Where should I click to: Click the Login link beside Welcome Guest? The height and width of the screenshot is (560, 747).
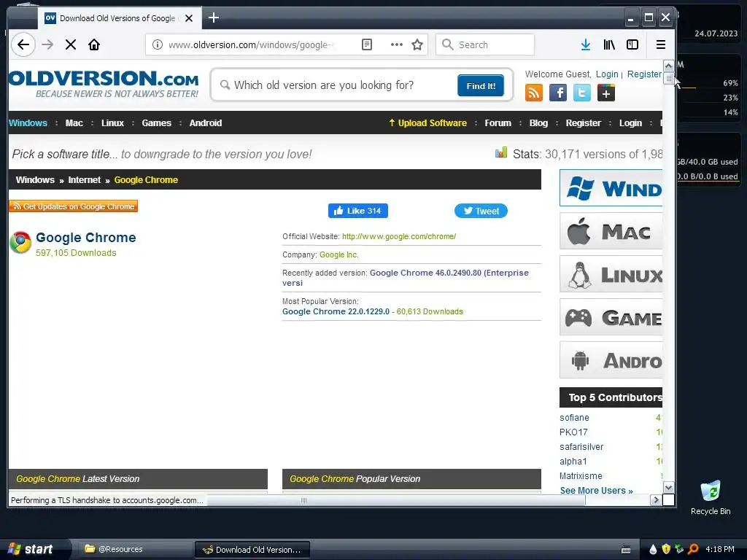[x=607, y=74]
